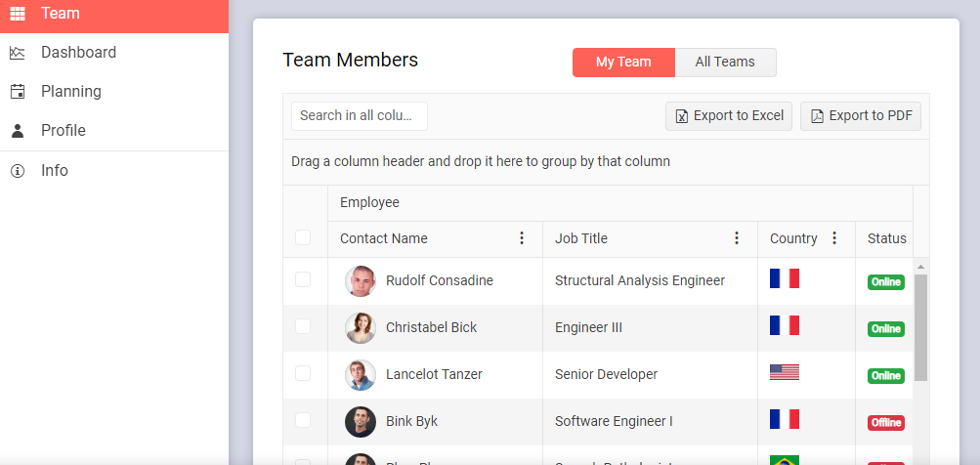The width and height of the screenshot is (980, 465).
Task: Click Rudolf Consadine's avatar photo
Action: tap(361, 281)
